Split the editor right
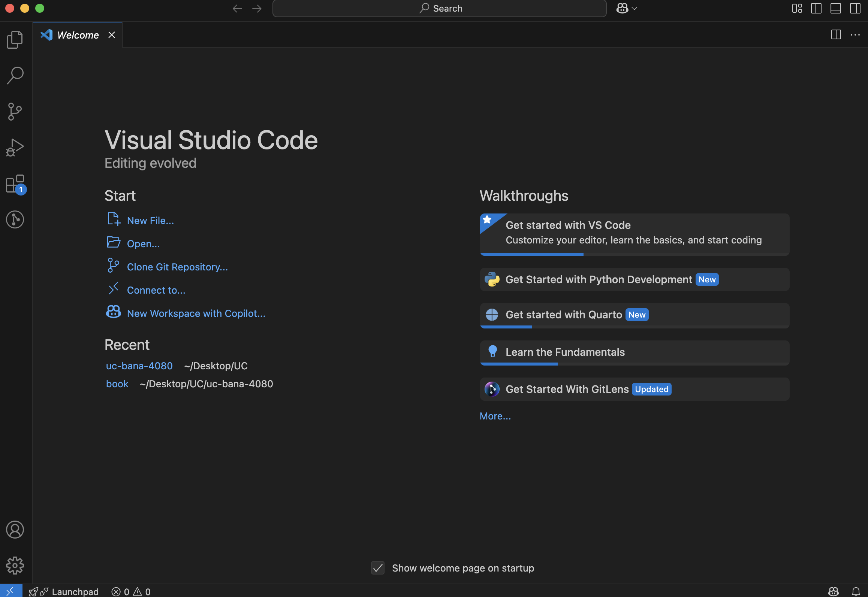 [836, 35]
